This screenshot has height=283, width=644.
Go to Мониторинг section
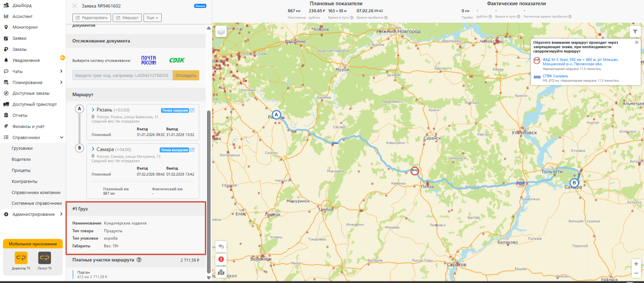[x=25, y=27]
